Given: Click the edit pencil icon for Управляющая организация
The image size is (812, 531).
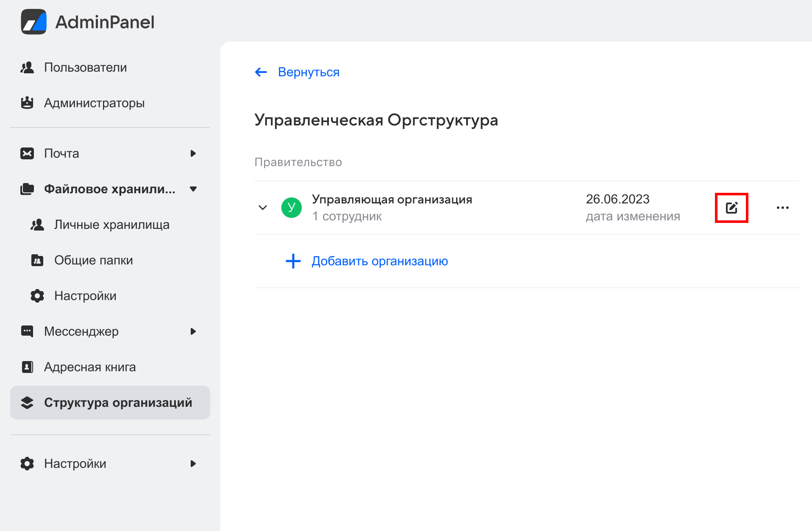Looking at the screenshot, I should (x=731, y=208).
